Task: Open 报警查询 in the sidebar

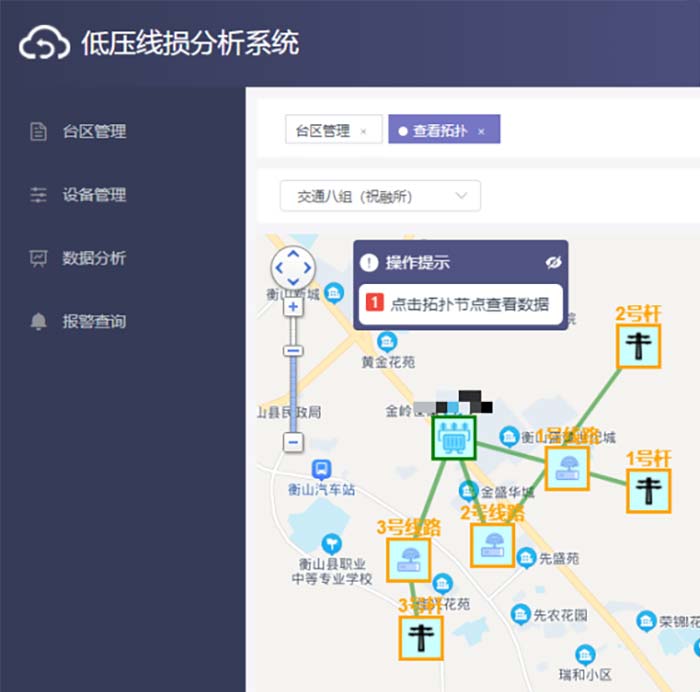Action: [94, 322]
